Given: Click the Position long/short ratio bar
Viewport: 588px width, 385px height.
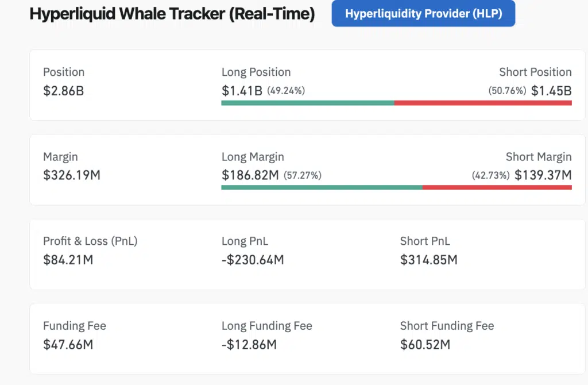Looking at the screenshot, I should coord(396,102).
